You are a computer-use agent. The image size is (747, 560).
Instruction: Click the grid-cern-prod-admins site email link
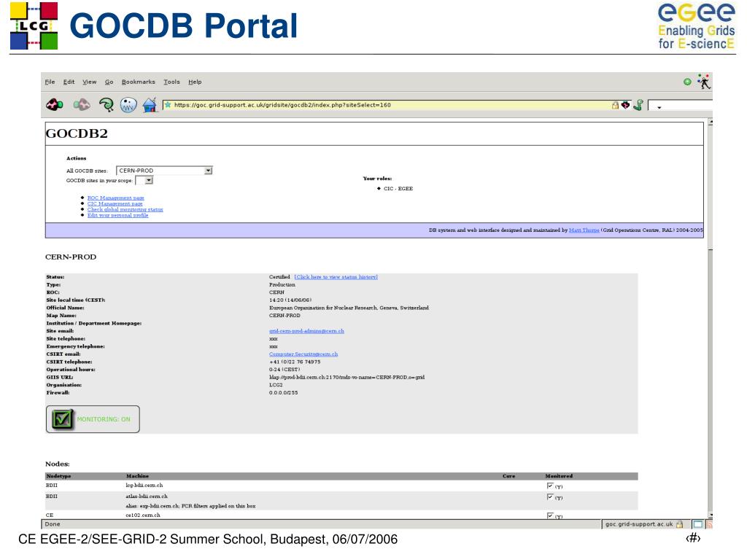click(x=306, y=331)
